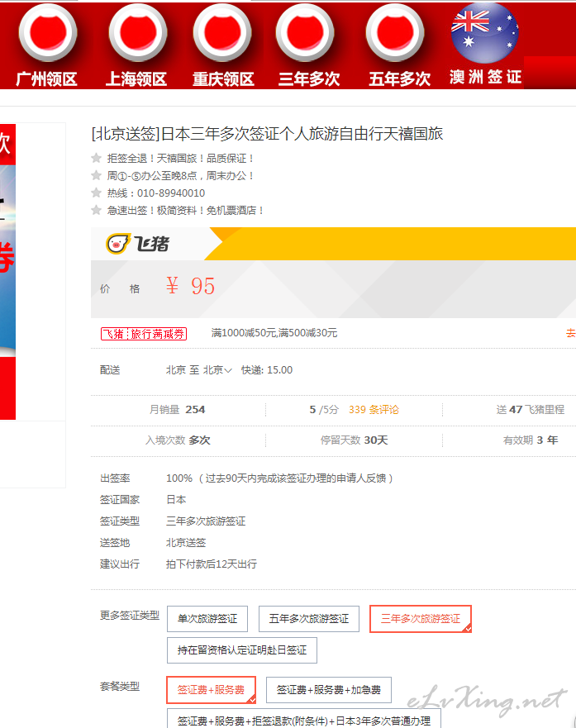Click 有效期 3 年 entry
576x728 pixels.
pos(531,440)
